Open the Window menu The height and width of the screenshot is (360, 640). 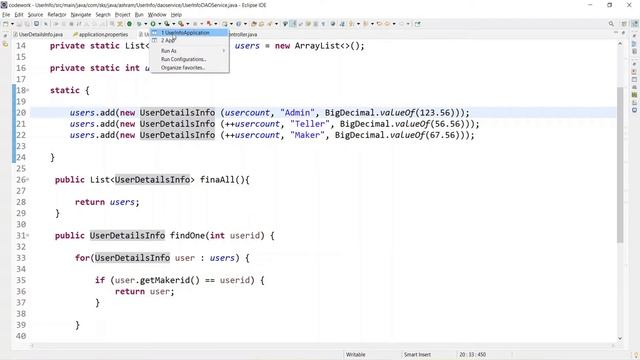coord(157,14)
